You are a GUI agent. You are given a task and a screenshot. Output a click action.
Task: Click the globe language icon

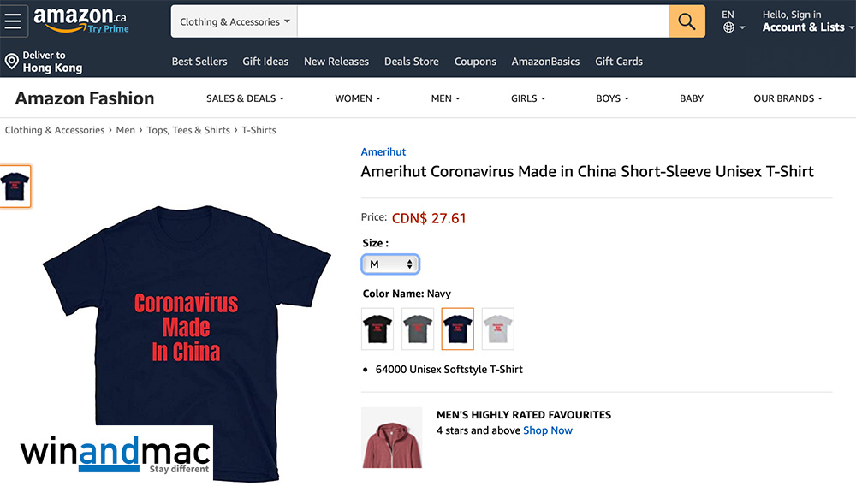[x=728, y=27]
